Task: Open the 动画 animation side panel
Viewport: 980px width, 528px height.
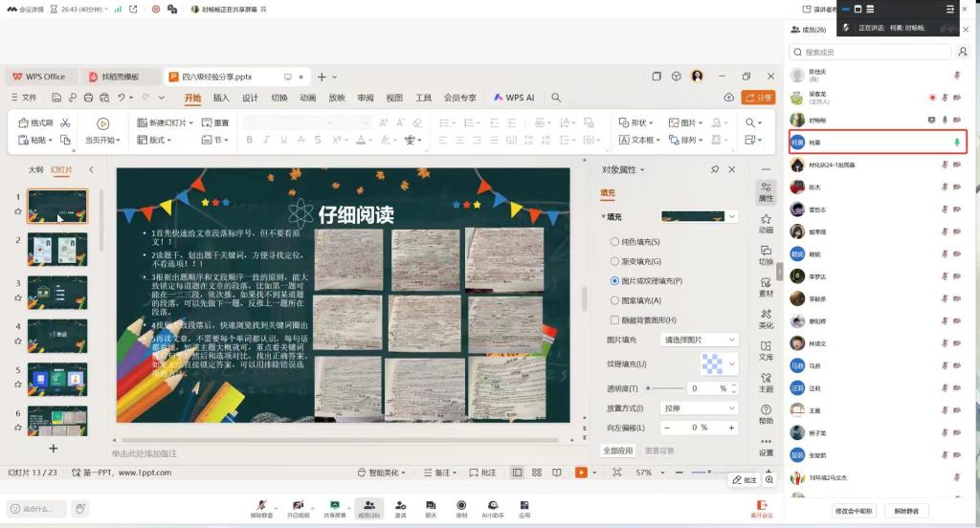Action: point(766,224)
